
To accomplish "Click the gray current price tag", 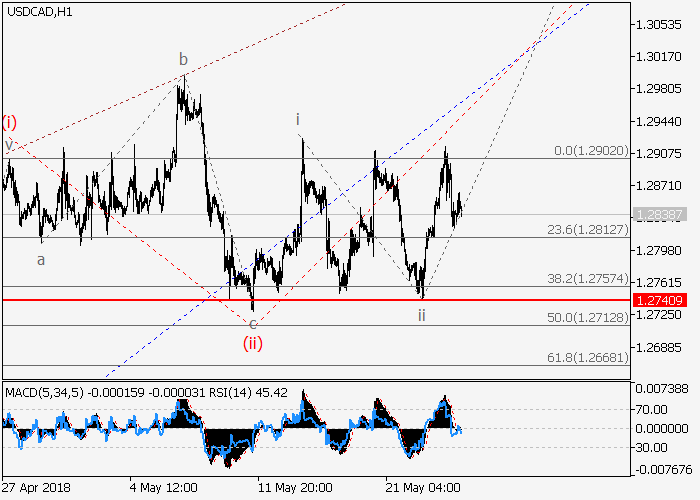I will click(658, 214).
